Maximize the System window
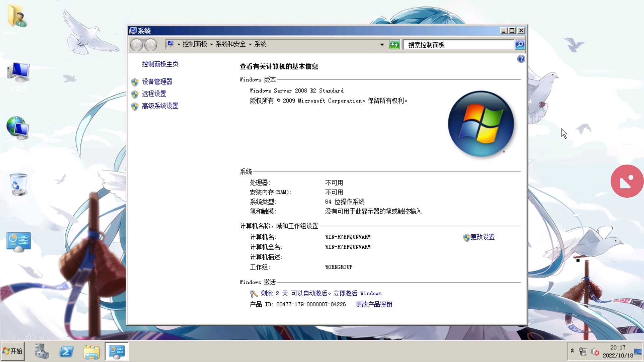This screenshot has width=644, height=362. click(512, 31)
